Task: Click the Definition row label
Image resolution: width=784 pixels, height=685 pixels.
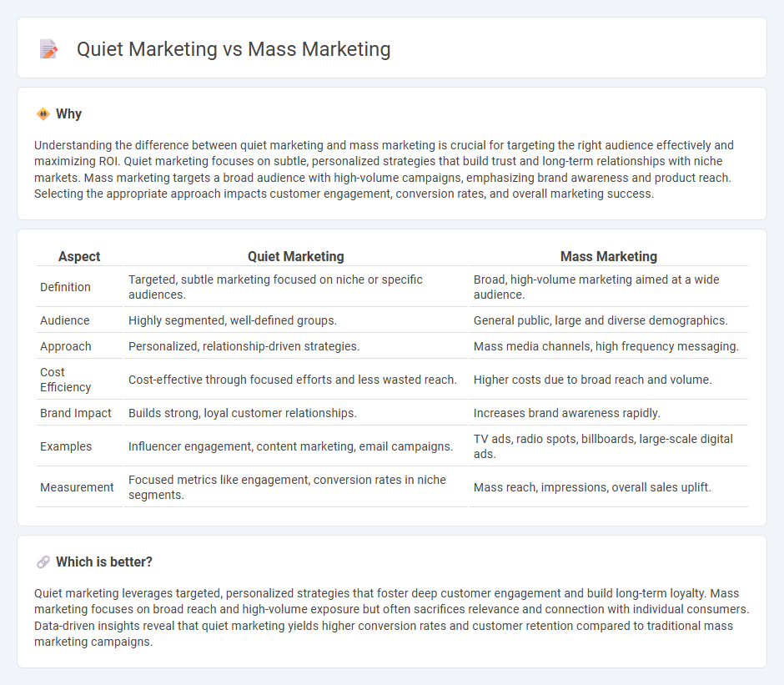Action: click(x=66, y=287)
